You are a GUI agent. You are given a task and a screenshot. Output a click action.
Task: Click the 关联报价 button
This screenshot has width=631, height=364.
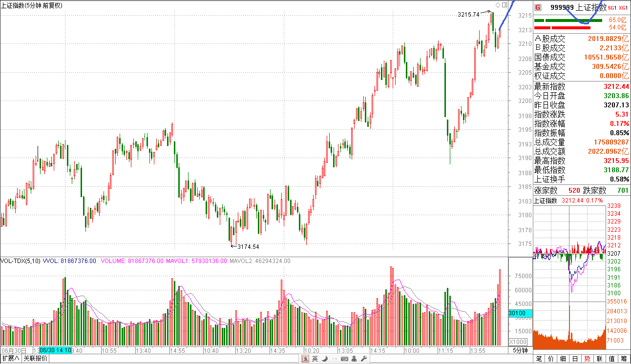(36, 359)
